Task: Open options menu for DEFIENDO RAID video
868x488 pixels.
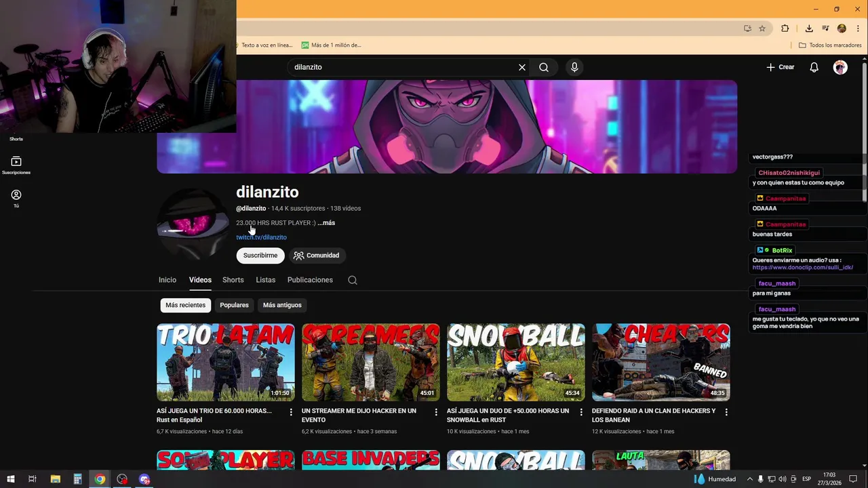Action: point(726,412)
